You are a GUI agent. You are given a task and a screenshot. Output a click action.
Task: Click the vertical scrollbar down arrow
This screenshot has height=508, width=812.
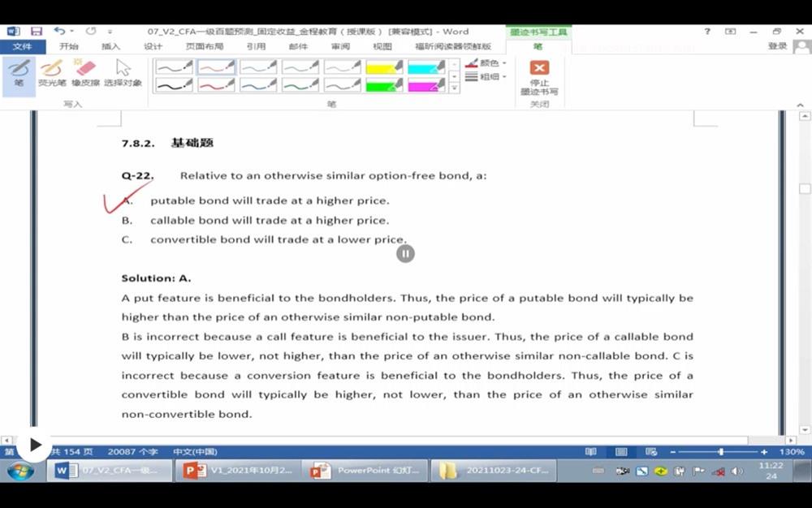(x=805, y=429)
